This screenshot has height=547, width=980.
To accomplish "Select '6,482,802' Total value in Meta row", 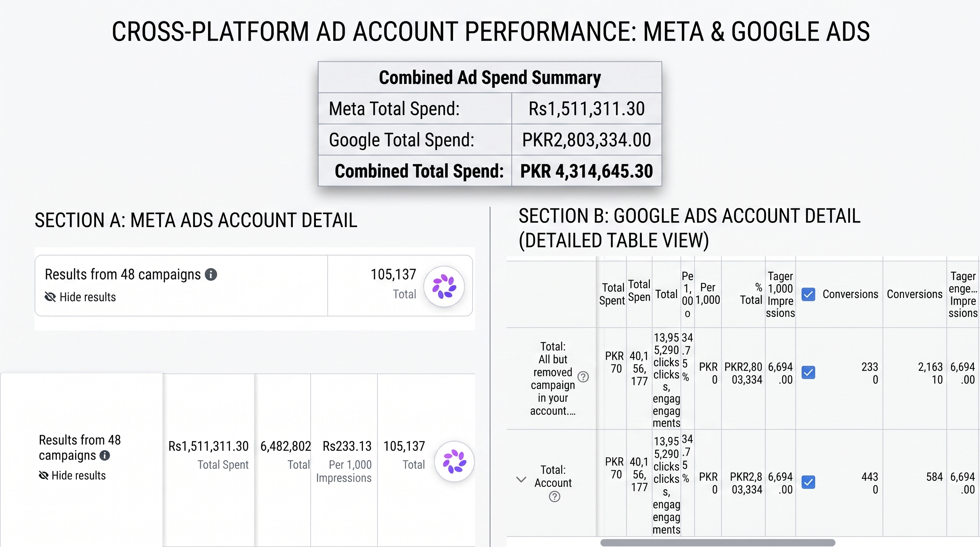I will pos(285,446).
